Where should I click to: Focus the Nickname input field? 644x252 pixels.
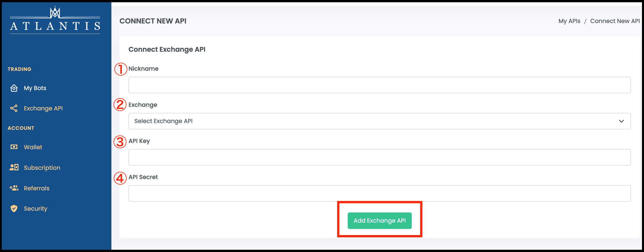pyautogui.click(x=379, y=85)
